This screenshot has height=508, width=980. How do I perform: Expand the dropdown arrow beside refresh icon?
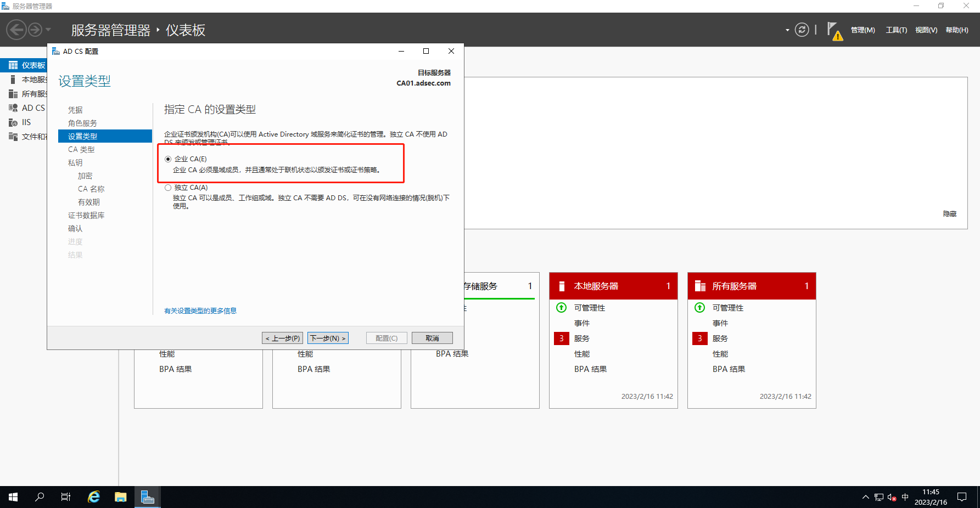787,30
